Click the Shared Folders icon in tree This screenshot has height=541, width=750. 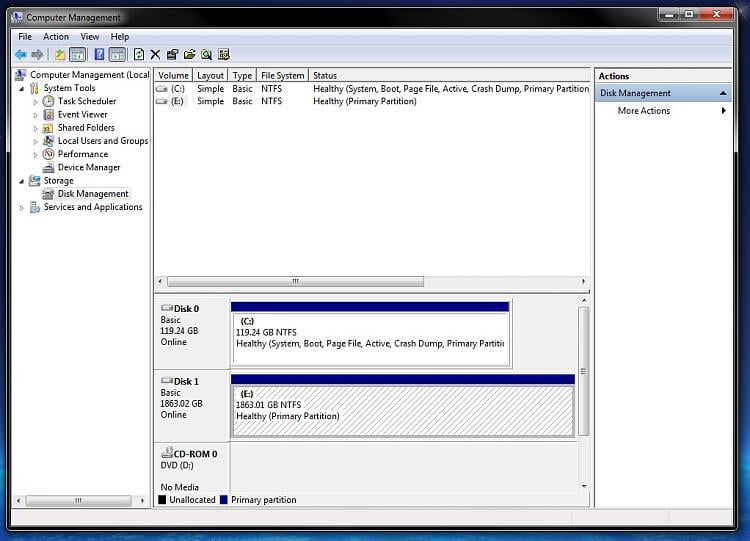click(x=48, y=128)
